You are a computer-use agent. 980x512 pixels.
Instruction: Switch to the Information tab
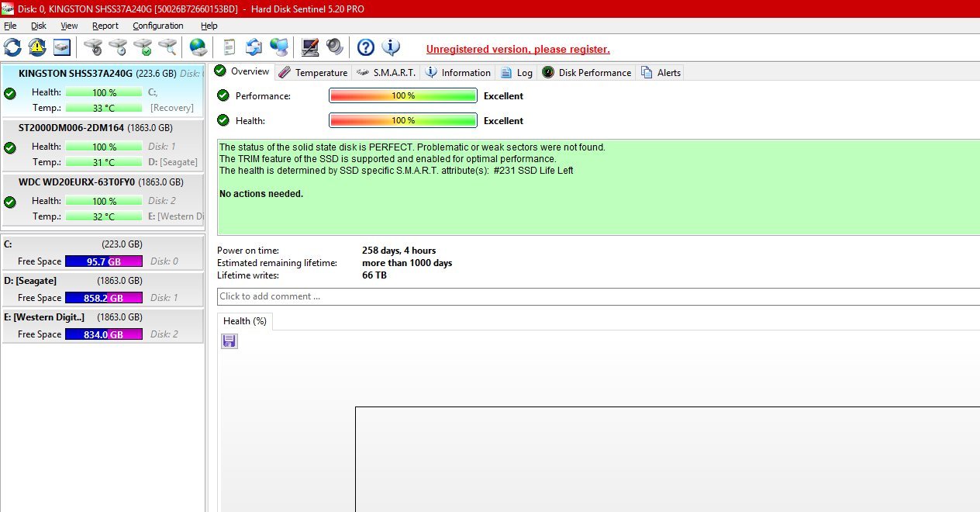click(x=458, y=72)
